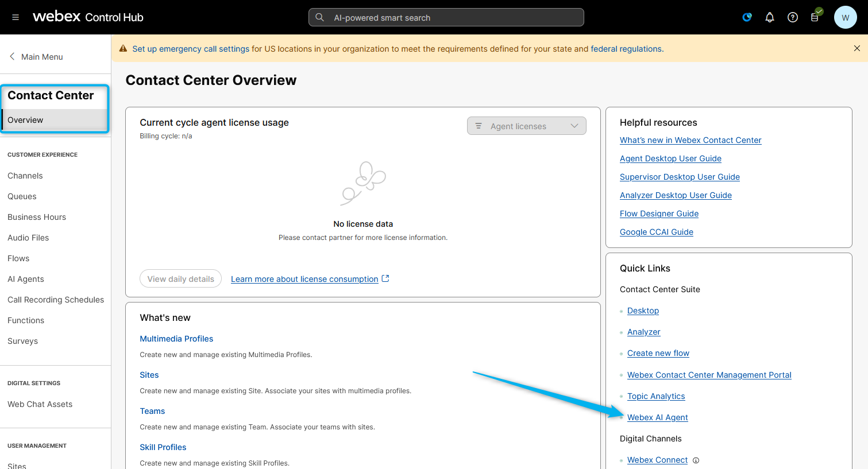Click the external link icon after license consumption

click(385, 278)
